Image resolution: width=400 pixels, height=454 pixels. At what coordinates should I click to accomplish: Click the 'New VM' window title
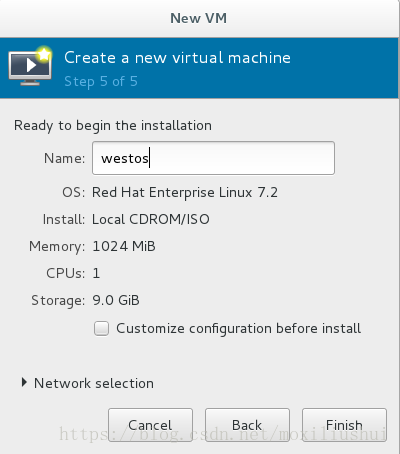(x=198, y=18)
